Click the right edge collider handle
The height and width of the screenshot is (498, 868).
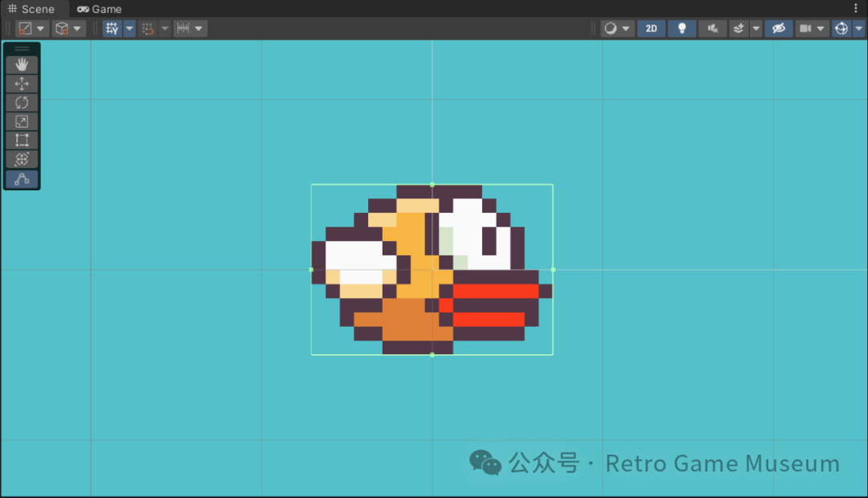553,269
